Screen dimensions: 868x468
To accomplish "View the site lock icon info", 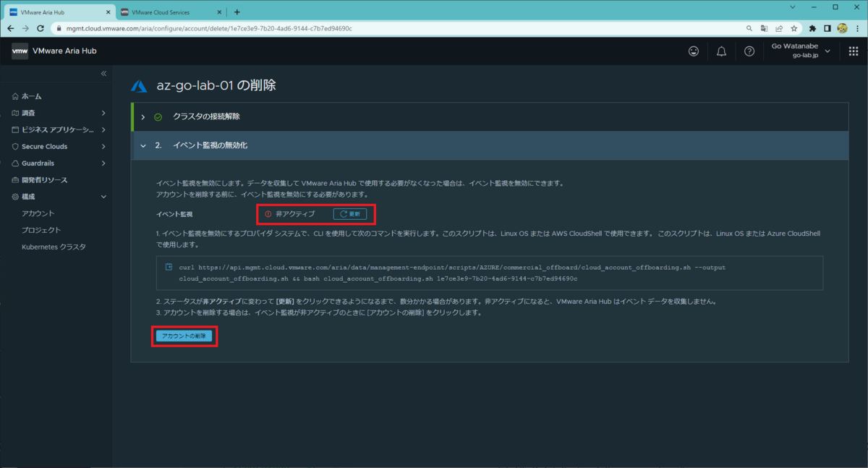I will (60, 28).
